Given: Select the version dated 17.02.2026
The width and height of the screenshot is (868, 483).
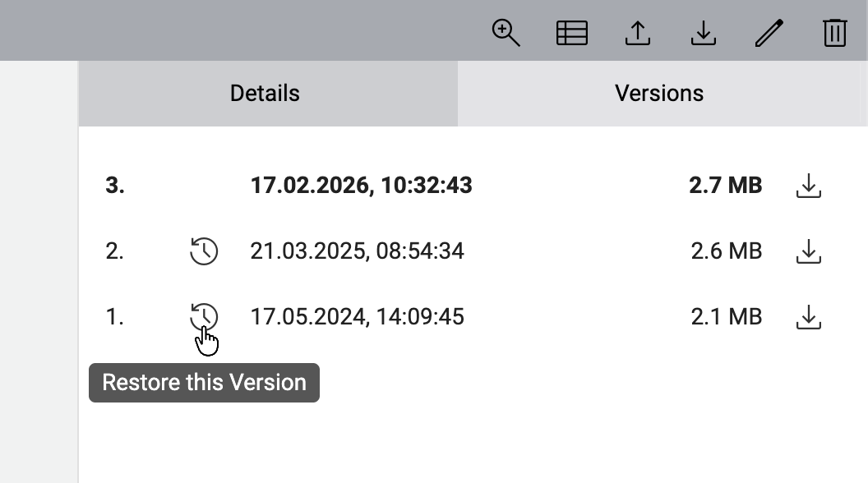Looking at the screenshot, I should (x=362, y=186).
